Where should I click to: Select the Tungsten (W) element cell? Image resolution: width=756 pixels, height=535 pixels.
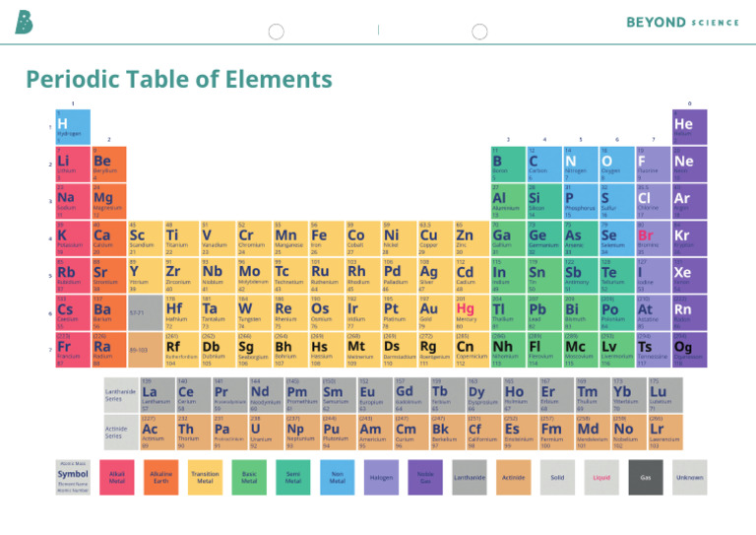tap(254, 312)
